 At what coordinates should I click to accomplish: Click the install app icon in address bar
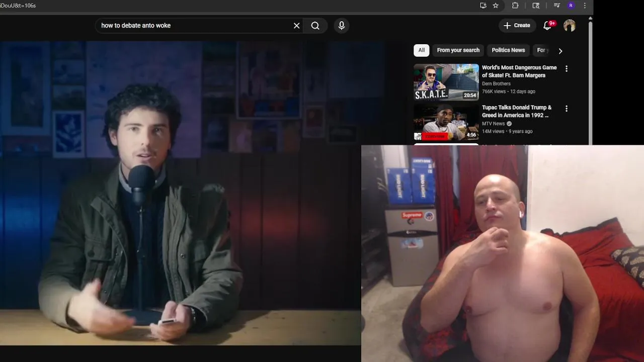483,6
